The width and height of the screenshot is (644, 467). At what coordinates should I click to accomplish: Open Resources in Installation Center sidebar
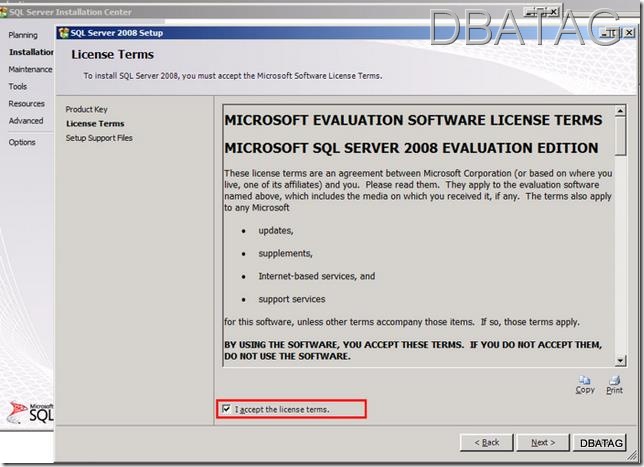tap(27, 104)
